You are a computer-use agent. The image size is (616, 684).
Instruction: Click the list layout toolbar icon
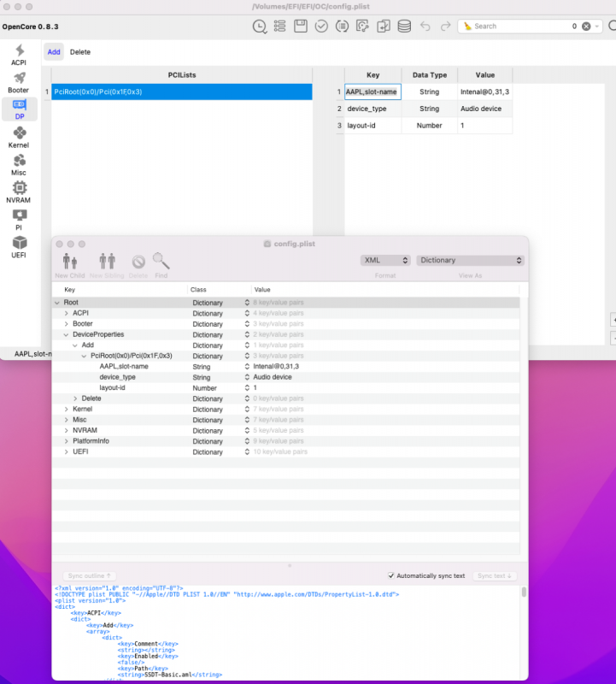[279, 27]
